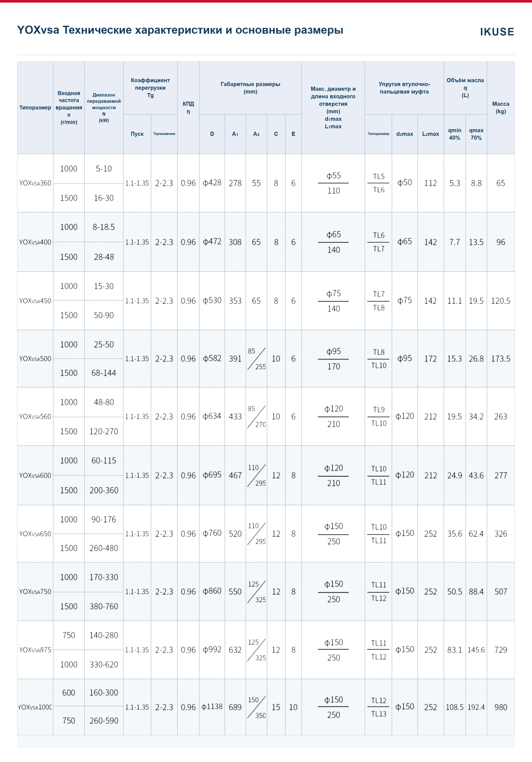Select the ф1138 diameter value
The image size is (532, 762).
tap(212, 707)
